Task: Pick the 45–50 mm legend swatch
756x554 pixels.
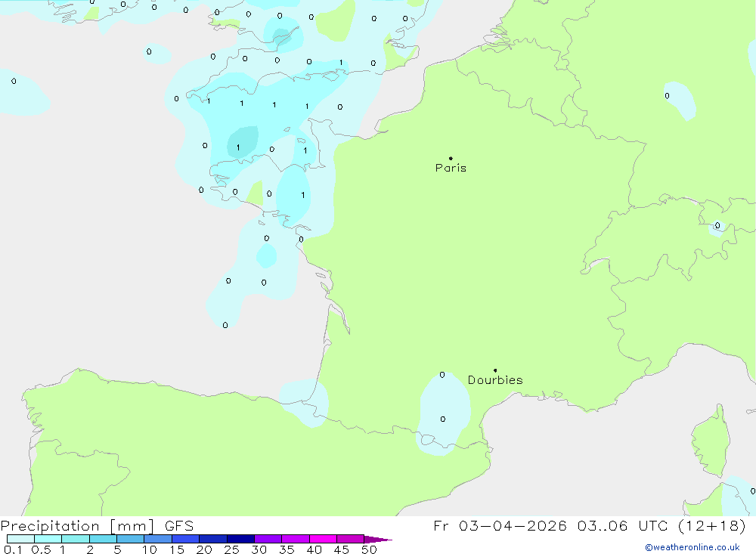Action: tap(351, 539)
